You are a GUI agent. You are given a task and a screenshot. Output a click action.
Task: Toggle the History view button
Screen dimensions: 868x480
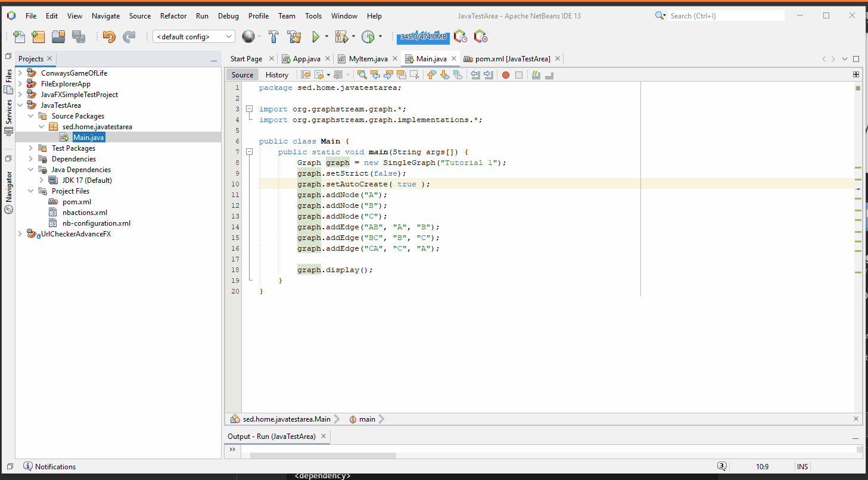[276, 74]
